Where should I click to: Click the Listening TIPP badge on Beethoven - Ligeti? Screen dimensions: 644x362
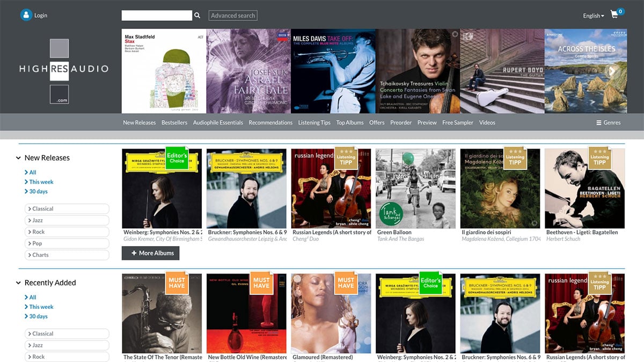click(599, 158)
